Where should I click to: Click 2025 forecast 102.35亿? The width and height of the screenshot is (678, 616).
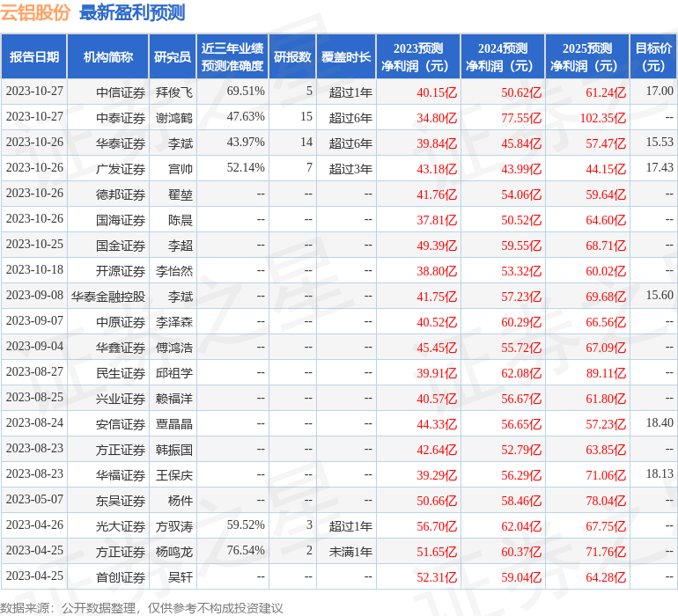[603, 118]
